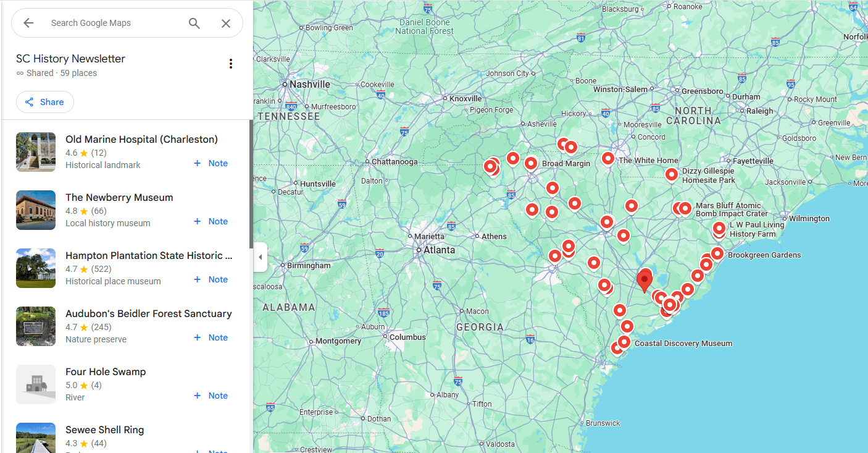Image resolution: width=868 pixels, height=453 pixels.
Task: Click Daniel Boone National Forest label
Action: [x=425, y=27]
